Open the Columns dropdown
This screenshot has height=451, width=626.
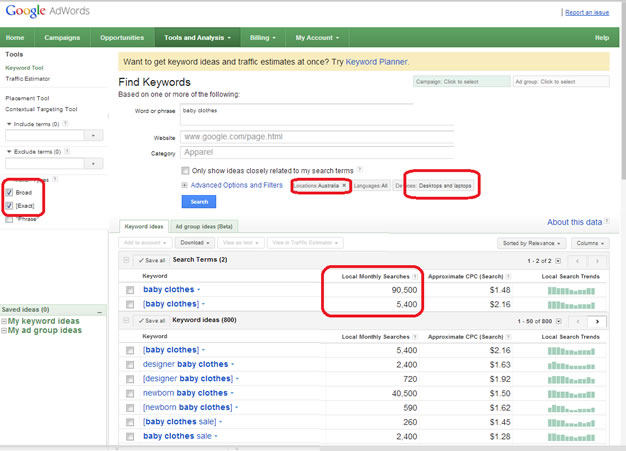[590, 243]
